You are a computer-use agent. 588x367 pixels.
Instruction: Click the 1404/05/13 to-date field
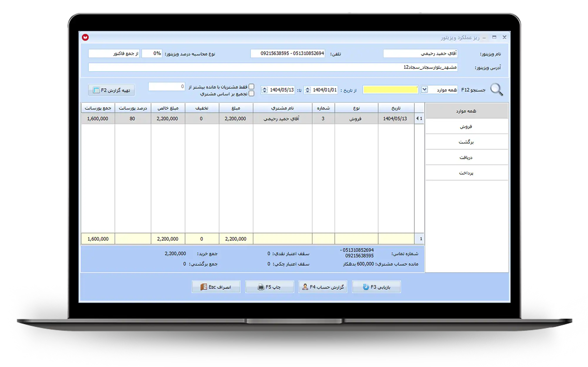coord(282,90)
